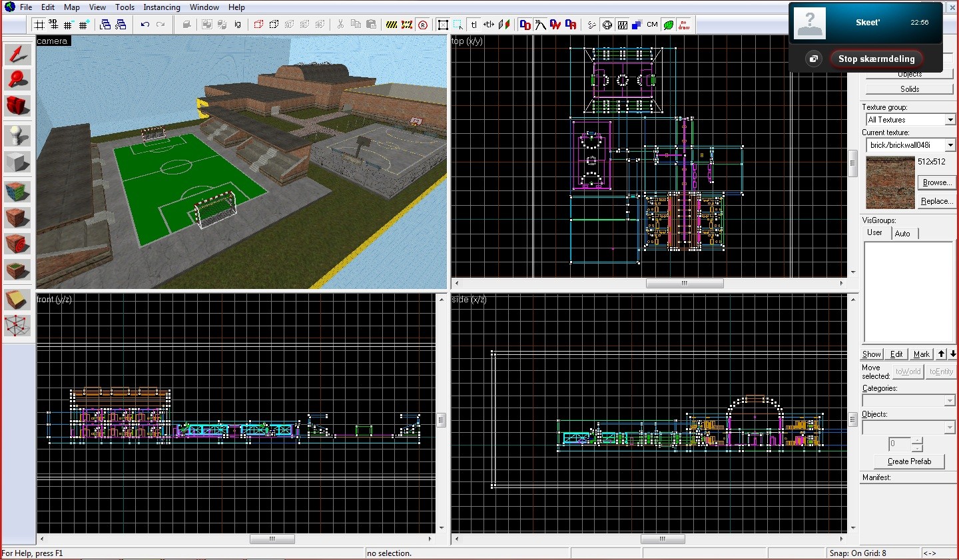Viewport: 959px width, 560px height.
Task: Open the Instancing menu
Action: (161, 7)
